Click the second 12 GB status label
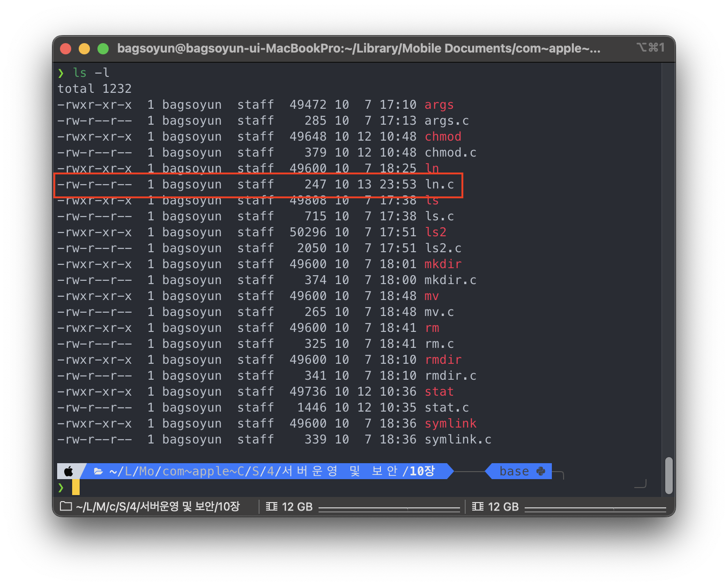The image size is (728, 586). click(503, 506)
